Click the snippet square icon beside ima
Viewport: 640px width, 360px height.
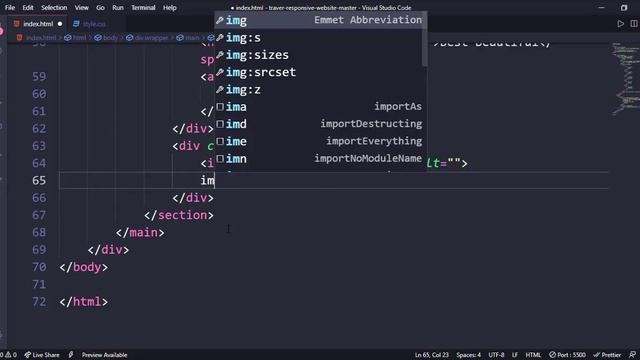point(220,107)
